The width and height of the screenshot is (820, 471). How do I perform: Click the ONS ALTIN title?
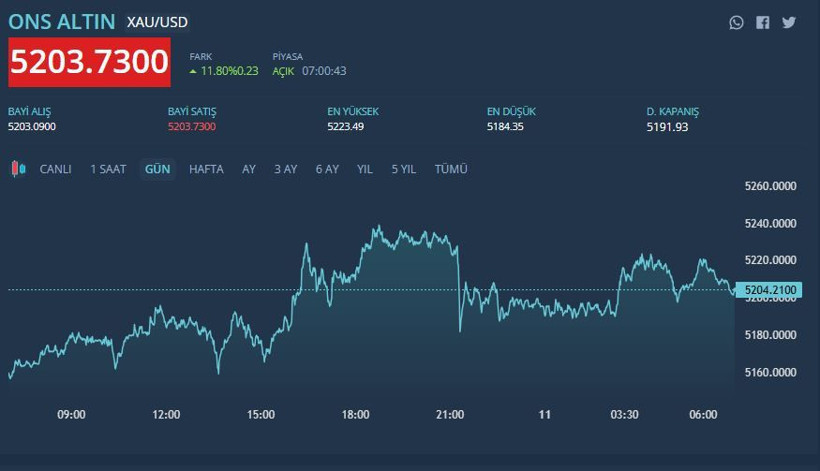click(61, 21)
